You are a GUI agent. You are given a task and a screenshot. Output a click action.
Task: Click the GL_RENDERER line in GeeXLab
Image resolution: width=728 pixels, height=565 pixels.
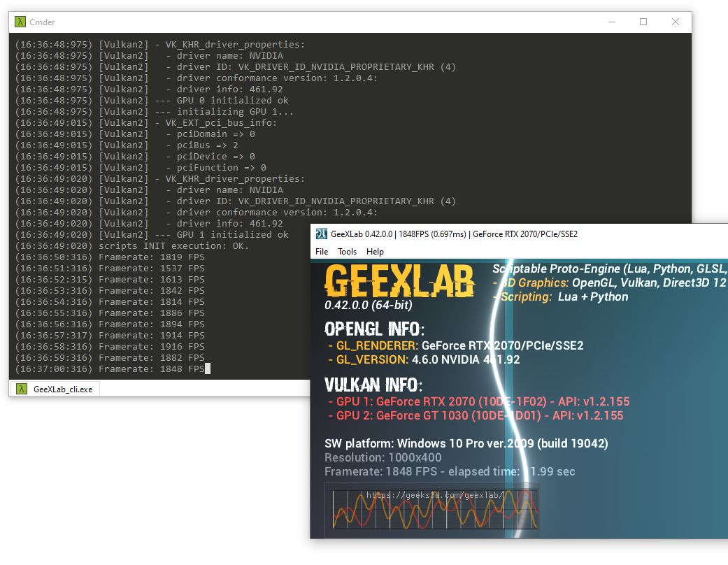(x=456, y=345)
